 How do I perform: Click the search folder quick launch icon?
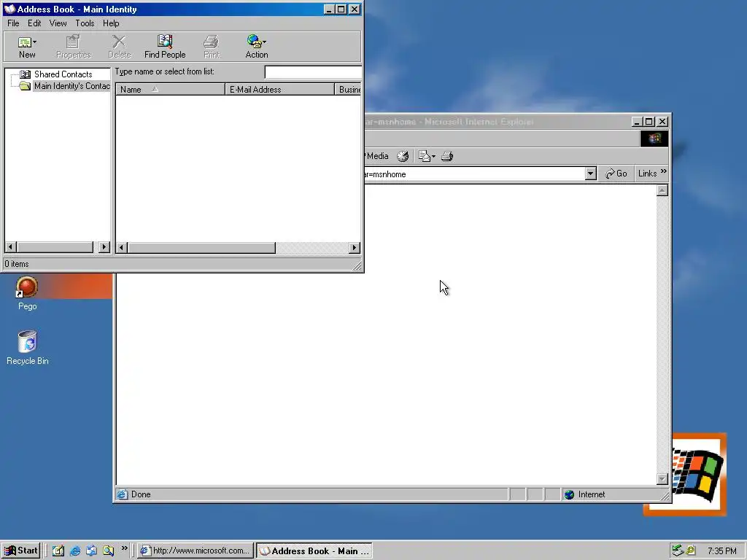[x=109, y=551]
